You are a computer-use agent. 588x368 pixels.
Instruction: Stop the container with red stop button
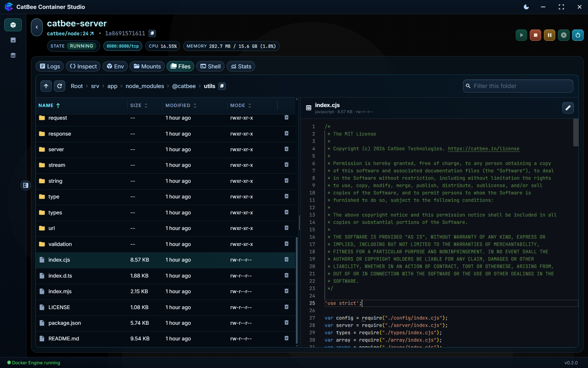tap(535, 35)
